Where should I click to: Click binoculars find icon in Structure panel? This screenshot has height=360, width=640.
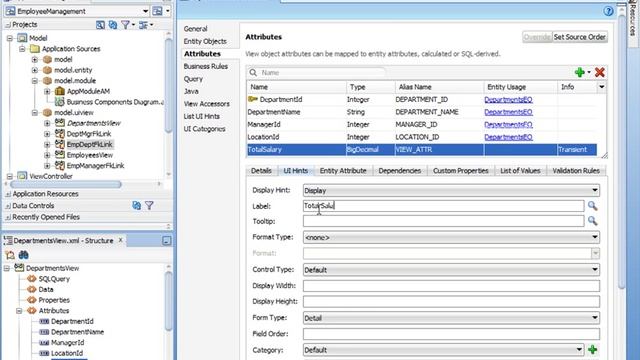[23, 255]
